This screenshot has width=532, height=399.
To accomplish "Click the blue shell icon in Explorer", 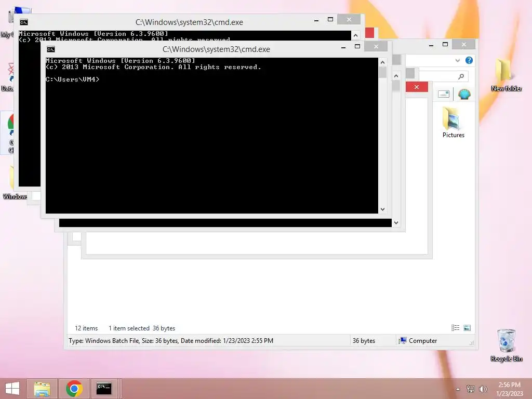I will coord(464,94).
